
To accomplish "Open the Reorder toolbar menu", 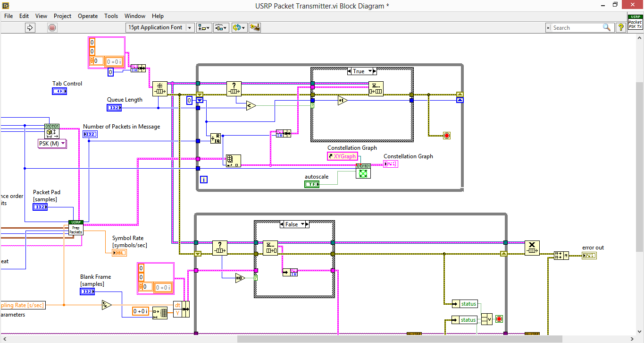I will pos(239,27).
